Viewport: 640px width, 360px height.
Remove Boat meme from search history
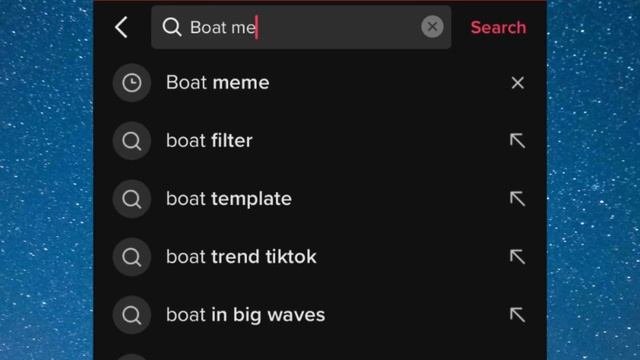(518, 83)
